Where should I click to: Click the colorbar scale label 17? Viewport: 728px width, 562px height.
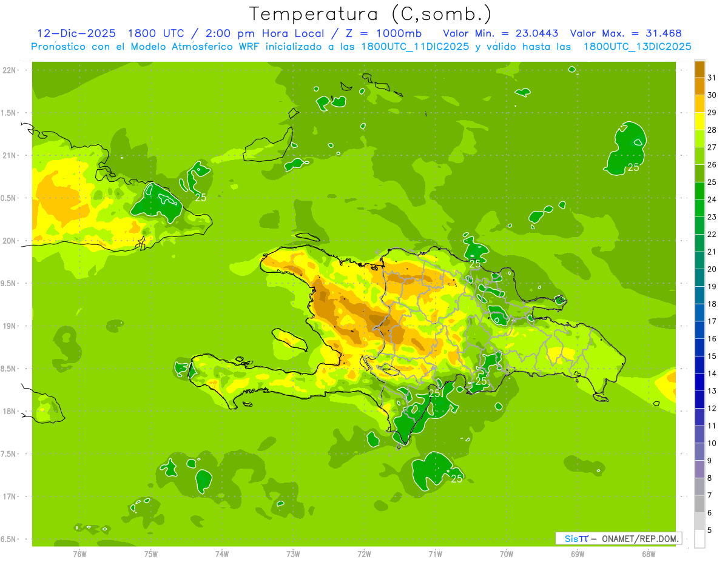712,321
